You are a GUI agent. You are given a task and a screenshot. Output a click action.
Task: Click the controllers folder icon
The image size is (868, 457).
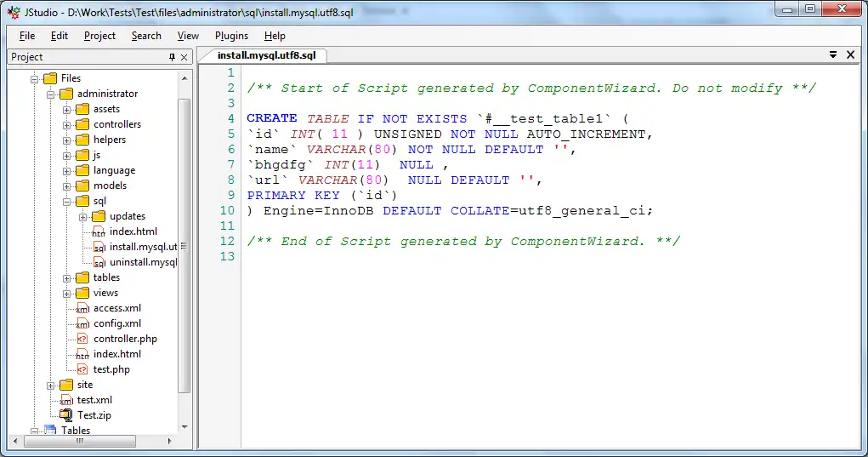(x=82, y=124)
